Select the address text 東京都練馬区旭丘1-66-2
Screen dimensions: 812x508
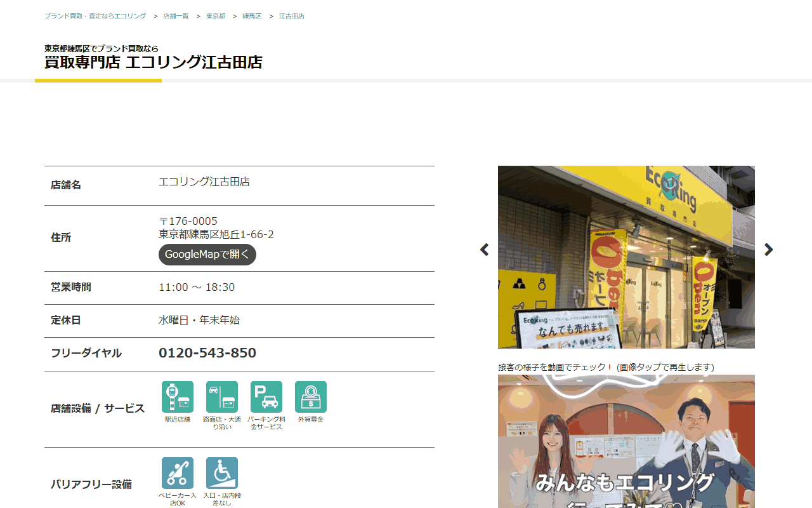[x=216, y=234]
